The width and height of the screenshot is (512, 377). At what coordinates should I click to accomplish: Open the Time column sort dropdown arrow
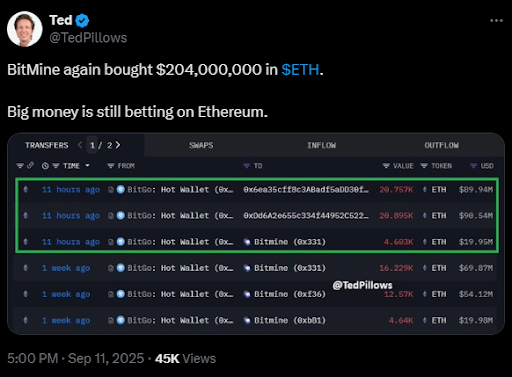tap(87, 165)
